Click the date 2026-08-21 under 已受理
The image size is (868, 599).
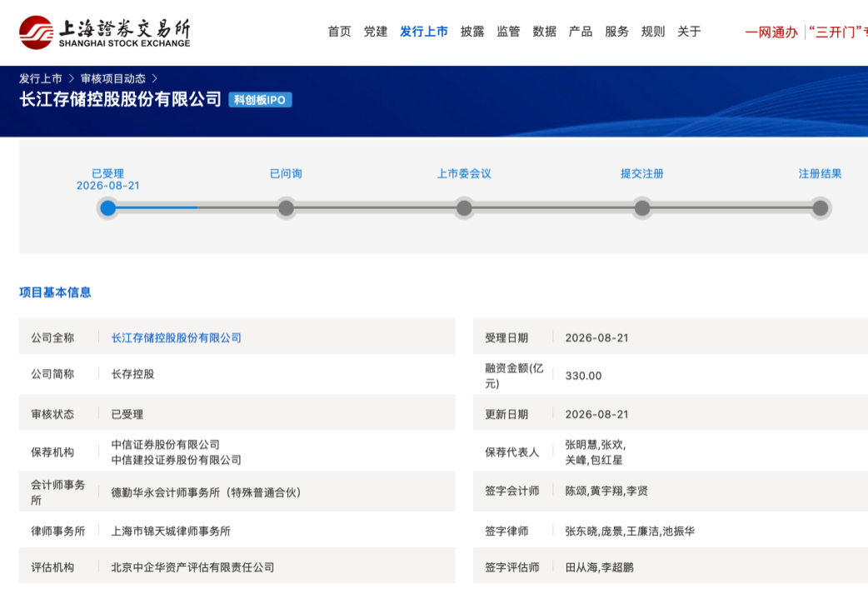click(x=108, y=186)
